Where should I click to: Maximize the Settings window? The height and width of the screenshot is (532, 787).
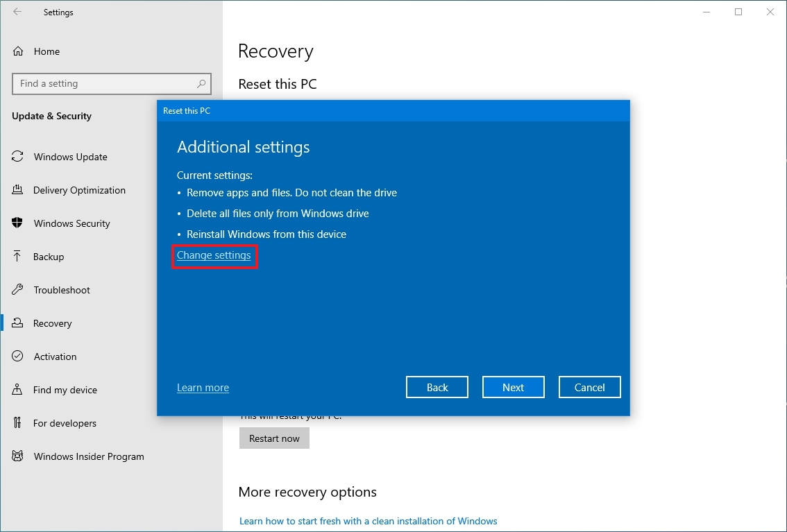(738, 12)
